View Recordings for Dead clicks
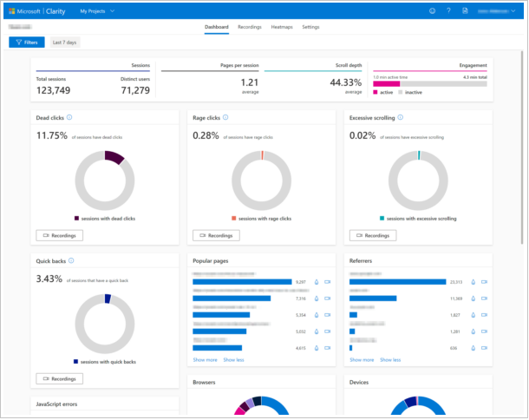 click(59, 235)
